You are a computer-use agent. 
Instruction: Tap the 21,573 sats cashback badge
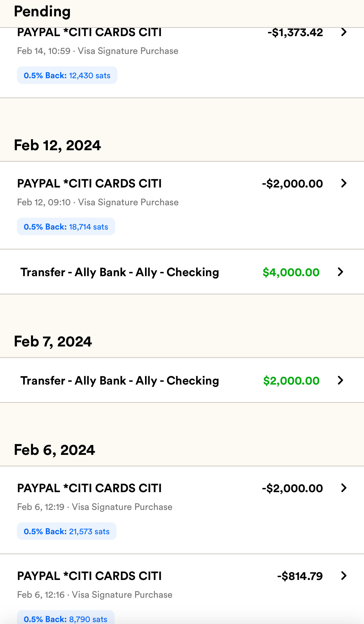coord(67,531)
